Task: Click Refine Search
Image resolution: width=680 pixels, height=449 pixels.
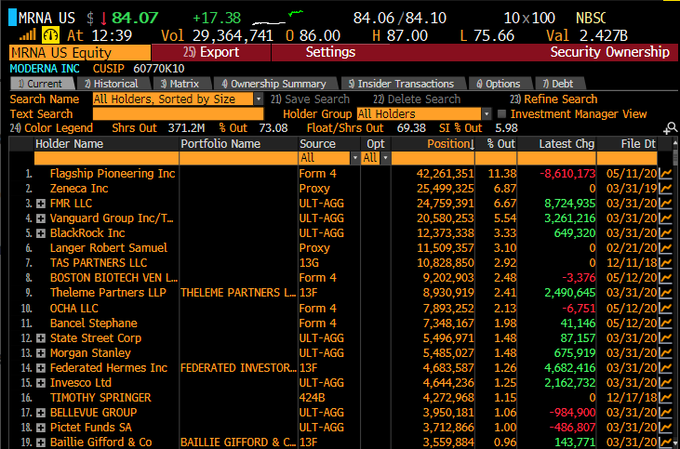Action: point(554,99)
